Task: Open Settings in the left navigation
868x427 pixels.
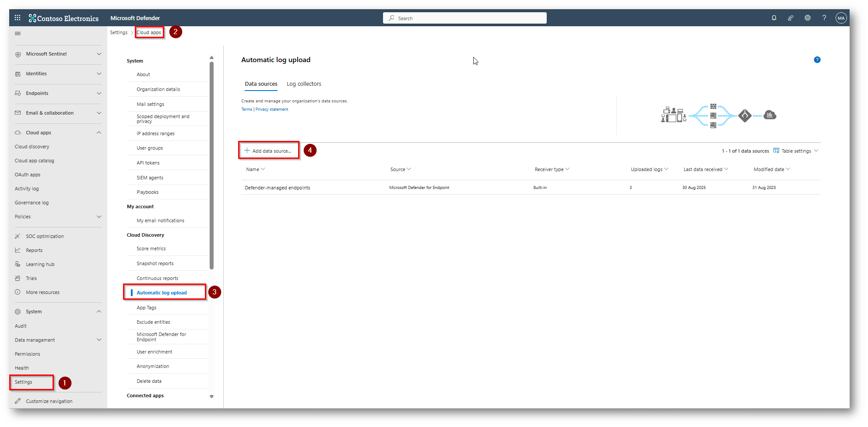Action: (24, 382)
